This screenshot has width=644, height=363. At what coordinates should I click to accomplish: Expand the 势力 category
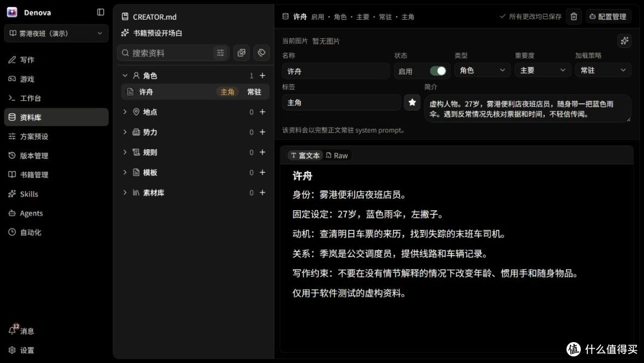pyautogui.click(x=125, y=132)
